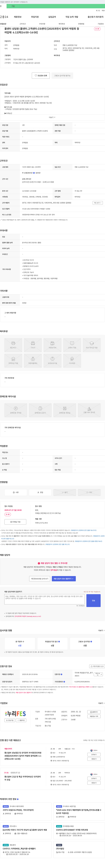Click 개인정보보호법 상세 보기 button
The height and width of the screenshot is (868, 105).
click(x=40, y=579)
